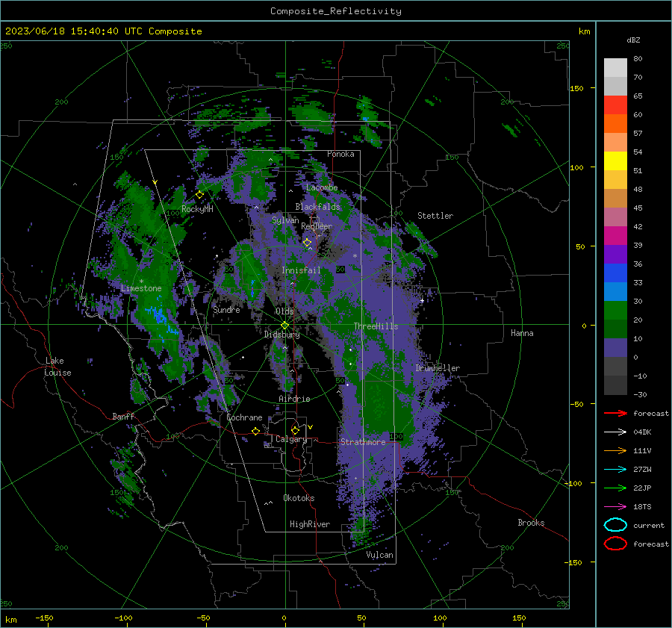Image resolution: width=672 pixels, height=628 pixels.
Task: Click the Innisfail city label
Action: tap(301, 270)
